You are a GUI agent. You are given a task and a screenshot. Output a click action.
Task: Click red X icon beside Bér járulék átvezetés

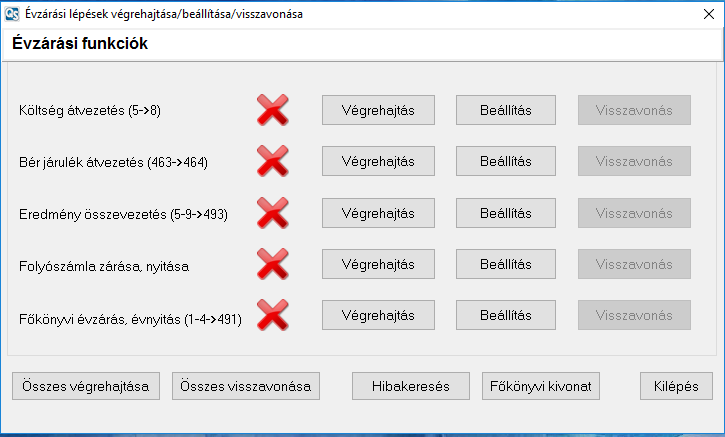click(x=273, y=161)
